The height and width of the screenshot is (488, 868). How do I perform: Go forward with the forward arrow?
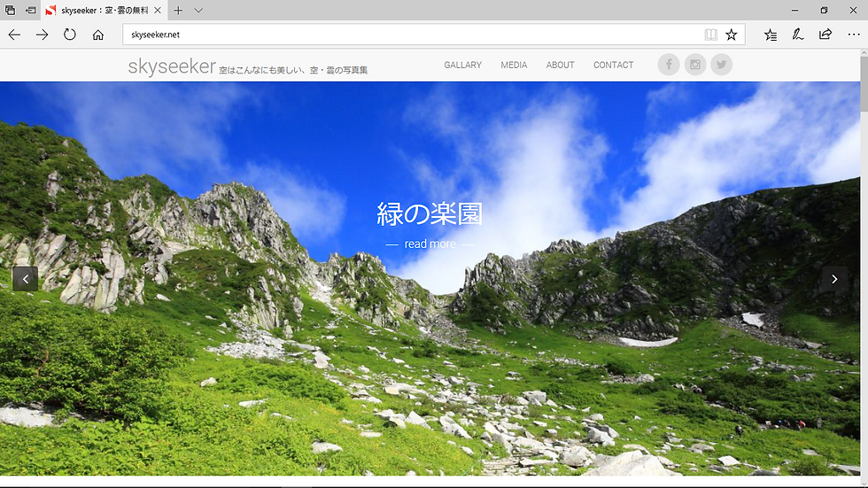43,35
